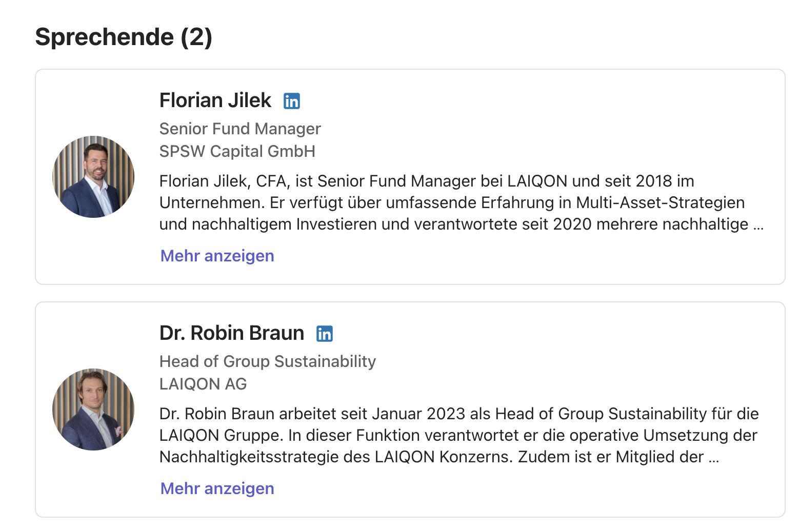Click the Sprechende (2) section heading

pyautogui.click(x=124, y=37)
